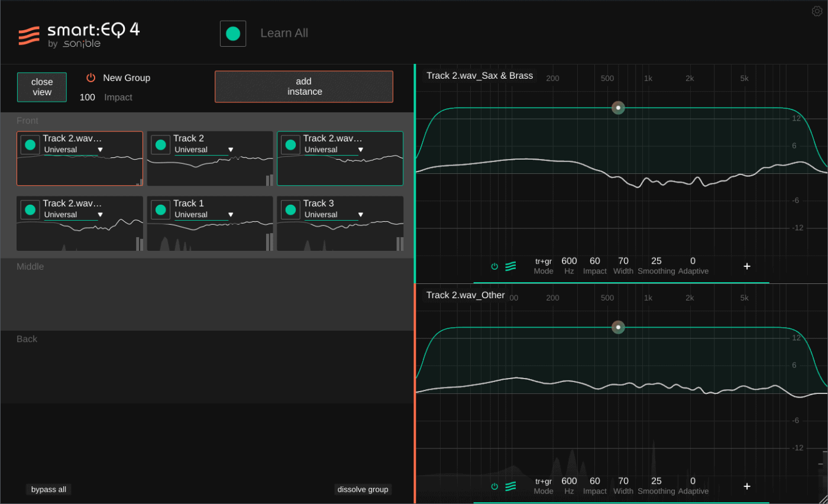Image resolution: width=828 pixels, height=504 pixels.
Task: Click the Learn All green circle button
Action: point(233,34)
